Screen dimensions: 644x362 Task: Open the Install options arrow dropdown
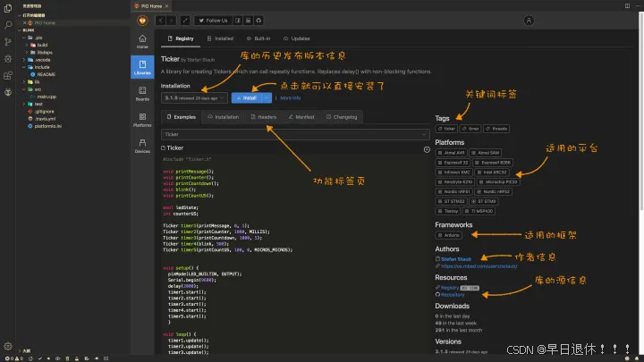(267, 98)
